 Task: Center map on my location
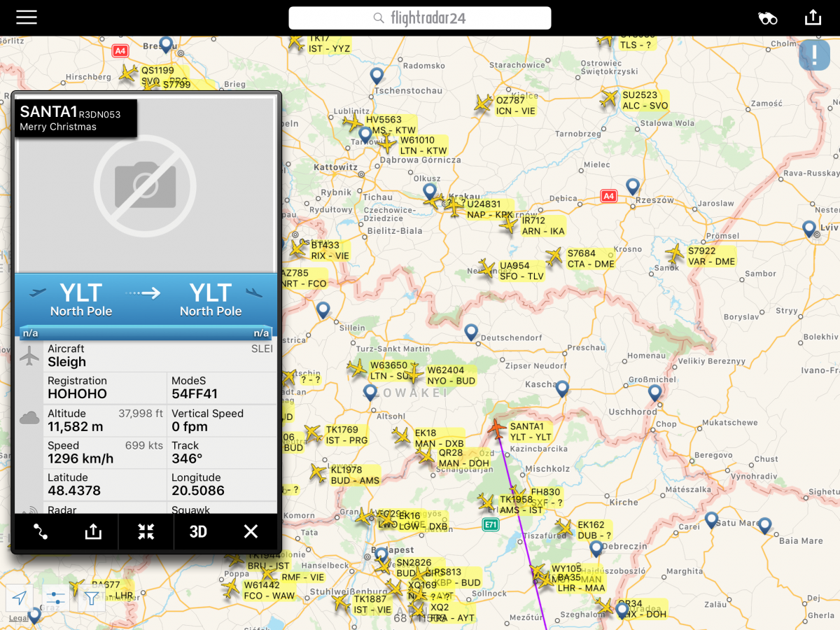20,598
